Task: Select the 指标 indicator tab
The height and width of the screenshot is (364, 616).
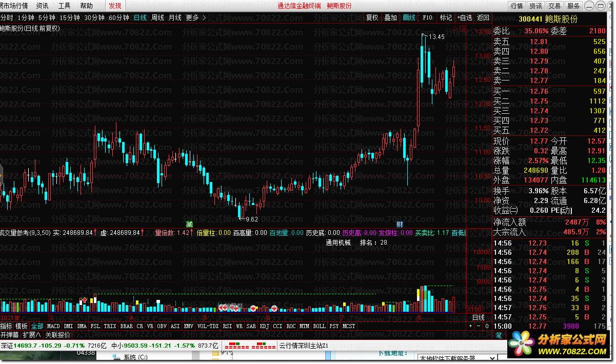Action: 6,326
